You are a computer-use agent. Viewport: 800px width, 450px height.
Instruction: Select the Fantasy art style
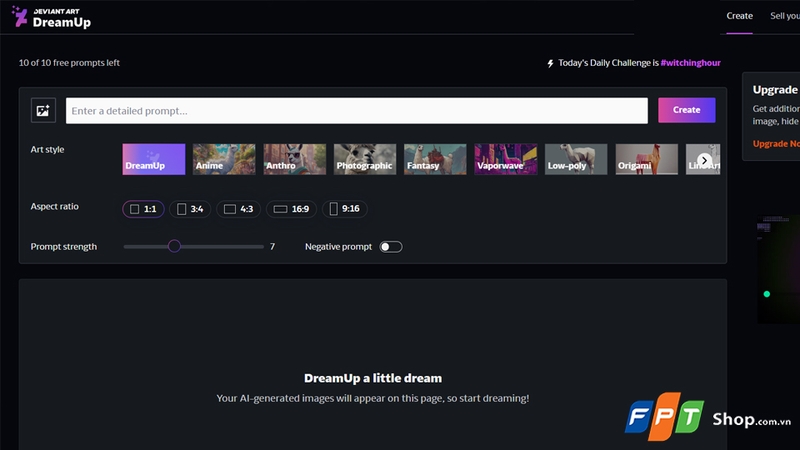435,159
